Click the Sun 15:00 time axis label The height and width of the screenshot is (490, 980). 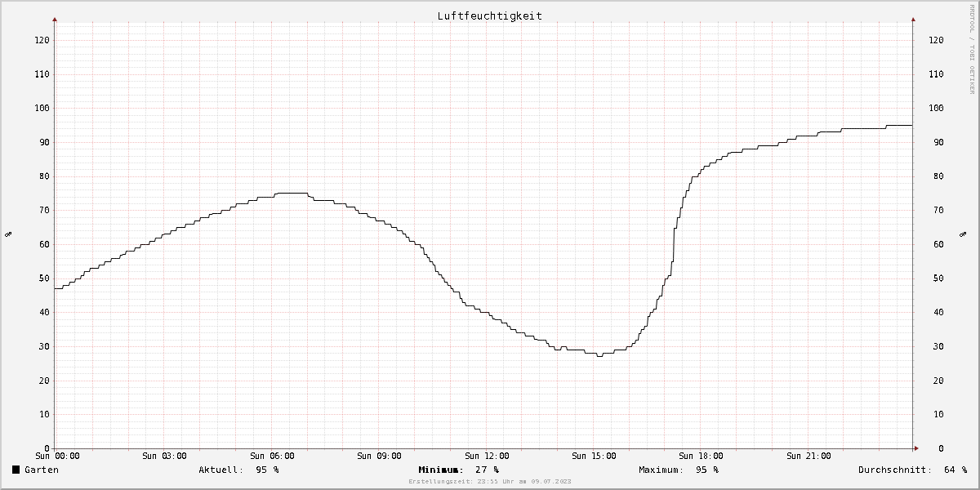pos(594,456)
